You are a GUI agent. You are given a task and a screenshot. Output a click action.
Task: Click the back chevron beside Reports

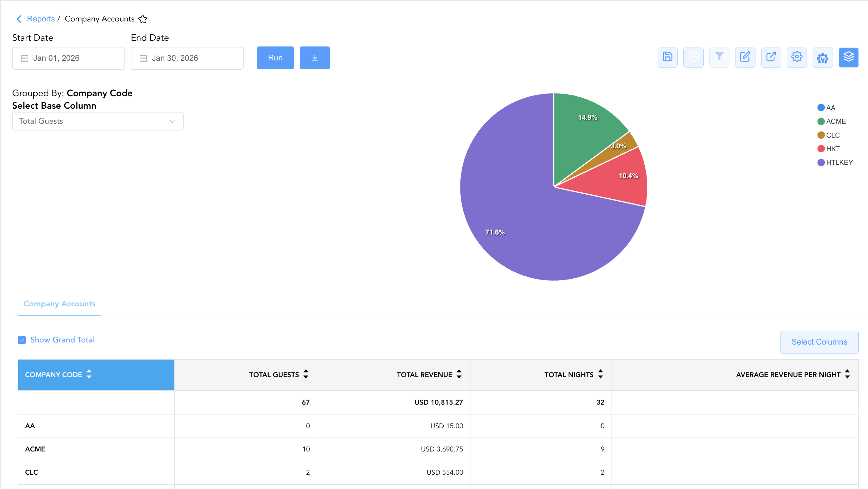tap(19, 19)
